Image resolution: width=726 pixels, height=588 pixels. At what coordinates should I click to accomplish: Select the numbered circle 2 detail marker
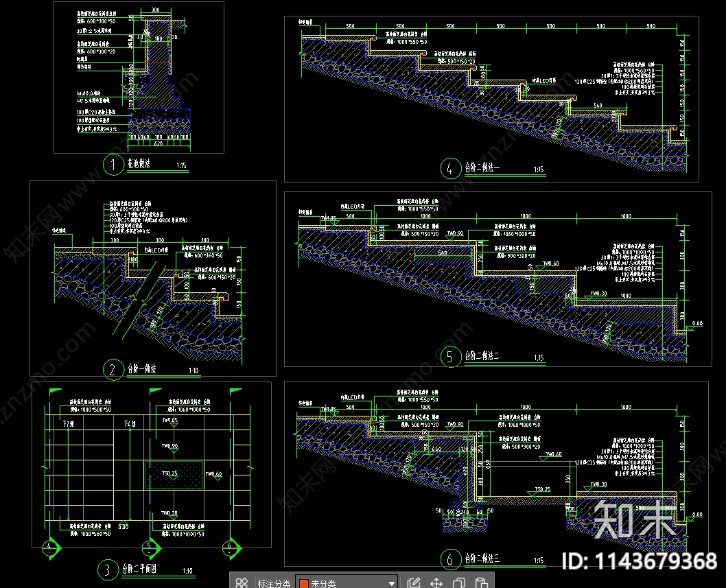112,370
